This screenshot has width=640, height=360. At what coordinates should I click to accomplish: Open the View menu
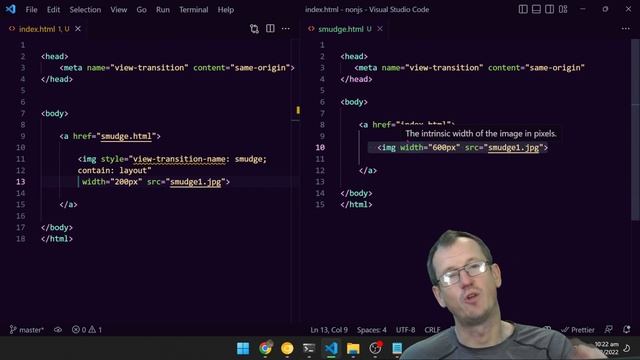point(118,9)
